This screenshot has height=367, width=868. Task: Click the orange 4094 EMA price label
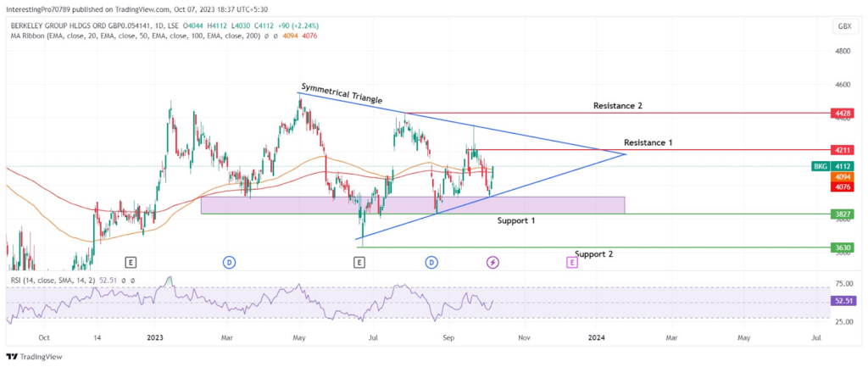point(842,177)
